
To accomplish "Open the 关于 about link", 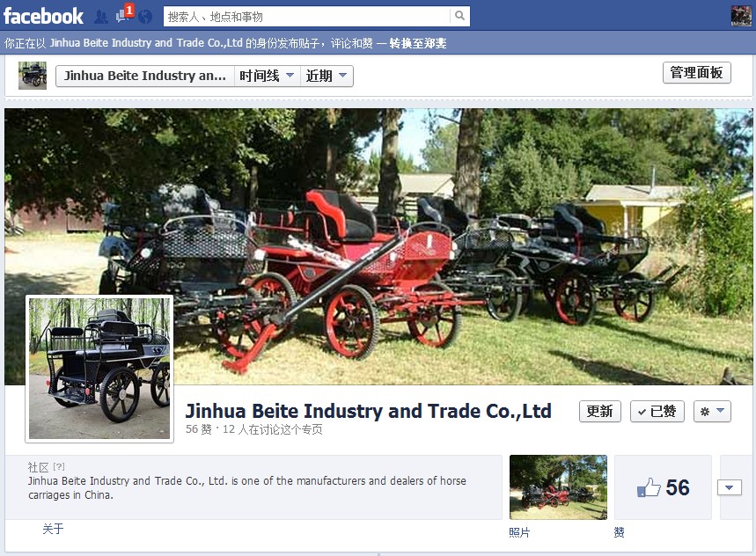I will (53, 529).
